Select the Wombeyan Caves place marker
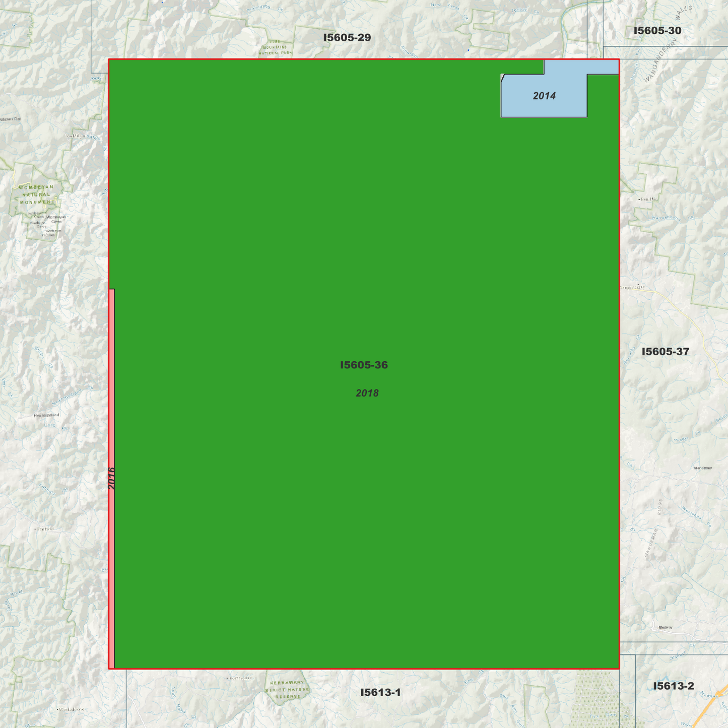 55,218
